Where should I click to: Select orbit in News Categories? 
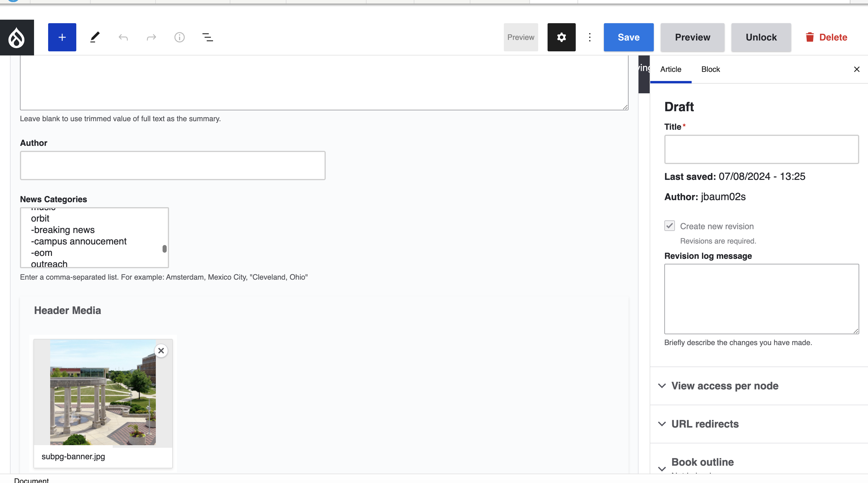pyautogui.click(x=40, y=218)
